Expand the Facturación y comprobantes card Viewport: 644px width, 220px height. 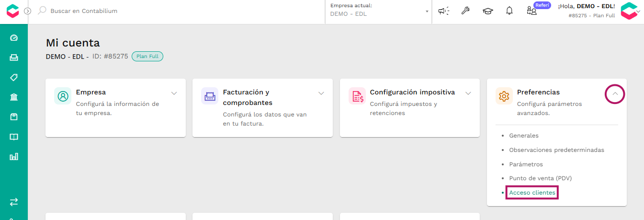(x=321, y=93)
